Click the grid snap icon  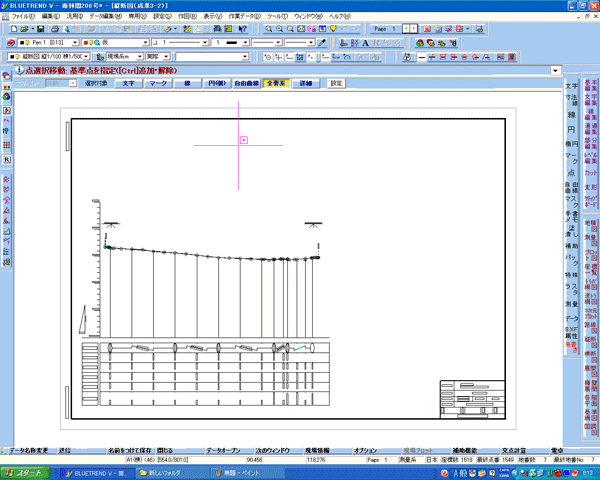pyautogui.click(x=300, y=57)
